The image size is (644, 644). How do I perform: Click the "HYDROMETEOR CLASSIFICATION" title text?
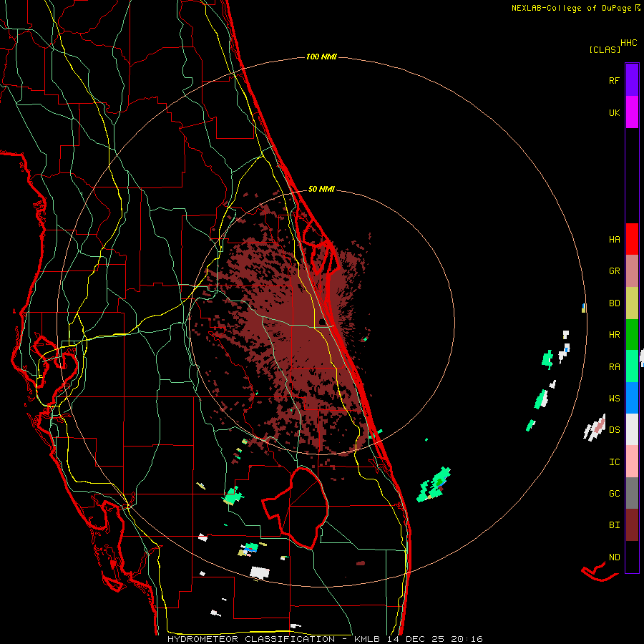251,639
